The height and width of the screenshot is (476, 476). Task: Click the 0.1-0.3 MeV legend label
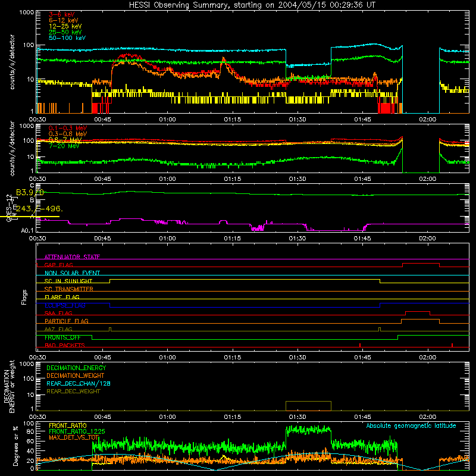68,129
